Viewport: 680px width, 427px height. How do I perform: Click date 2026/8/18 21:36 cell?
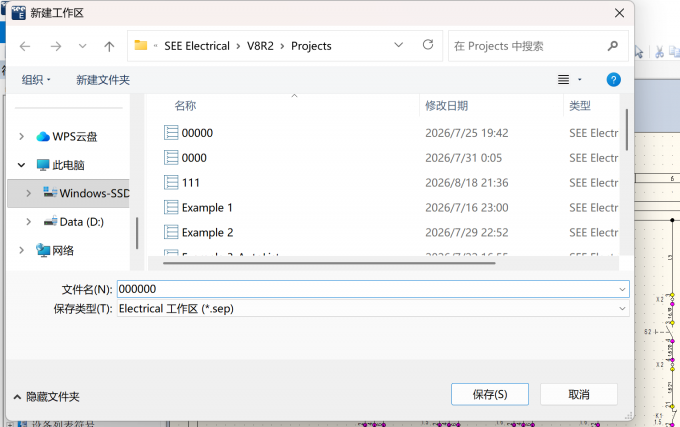(467, 183)
